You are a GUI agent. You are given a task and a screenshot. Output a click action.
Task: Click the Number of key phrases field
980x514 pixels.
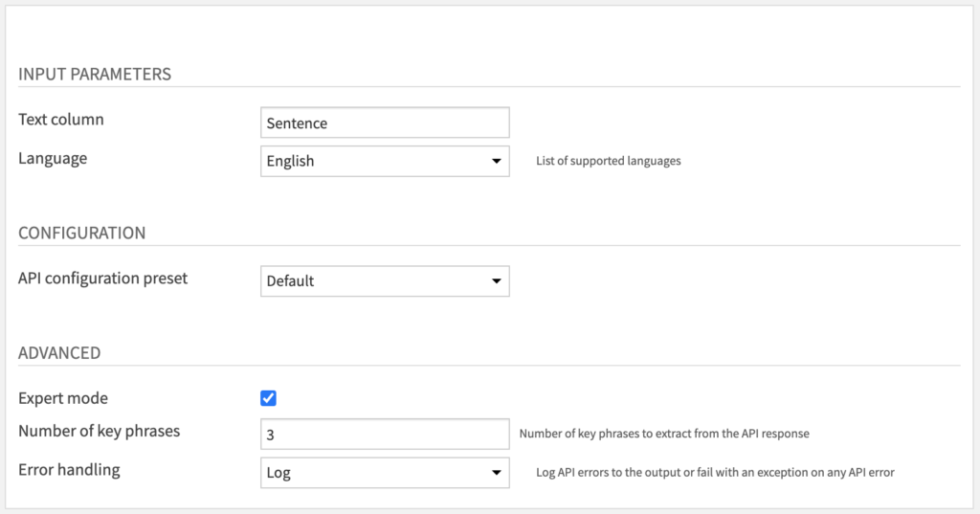385,434
